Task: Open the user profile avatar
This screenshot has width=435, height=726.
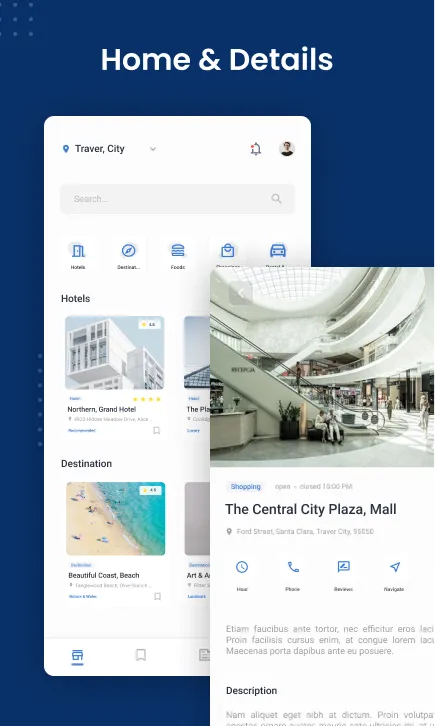Action: point(287,149)
